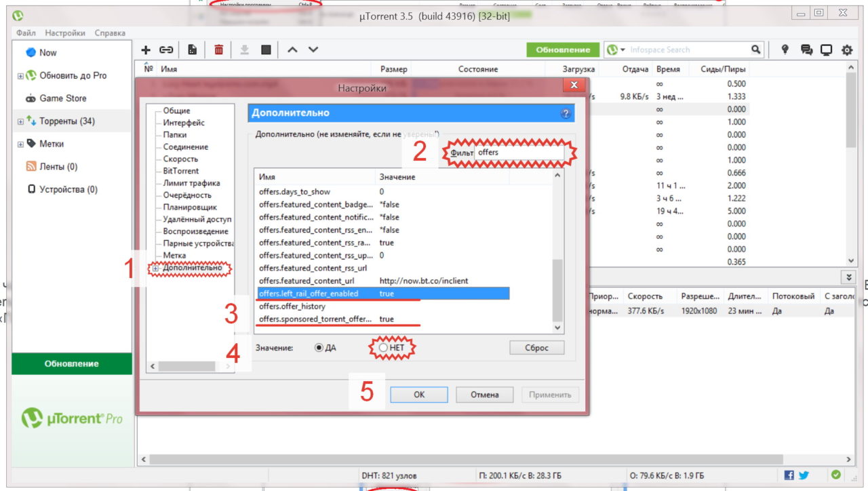Click the Фильтр input field

point(519,153)
